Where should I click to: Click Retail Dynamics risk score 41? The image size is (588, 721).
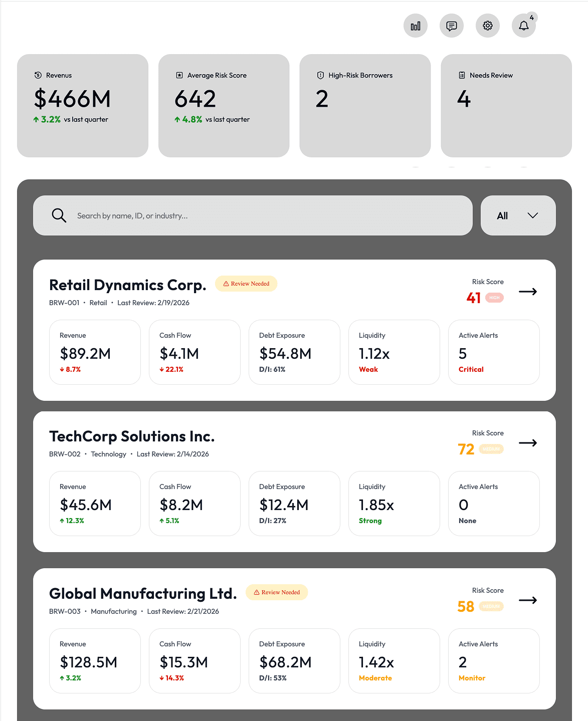click(x=474, y=298)
